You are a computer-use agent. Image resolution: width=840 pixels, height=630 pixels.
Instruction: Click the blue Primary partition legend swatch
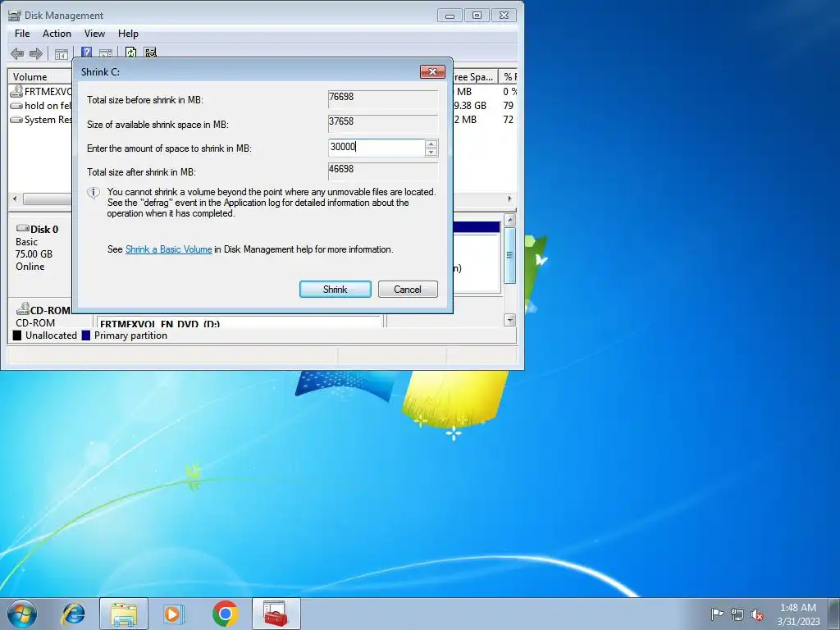coord(85,336)
